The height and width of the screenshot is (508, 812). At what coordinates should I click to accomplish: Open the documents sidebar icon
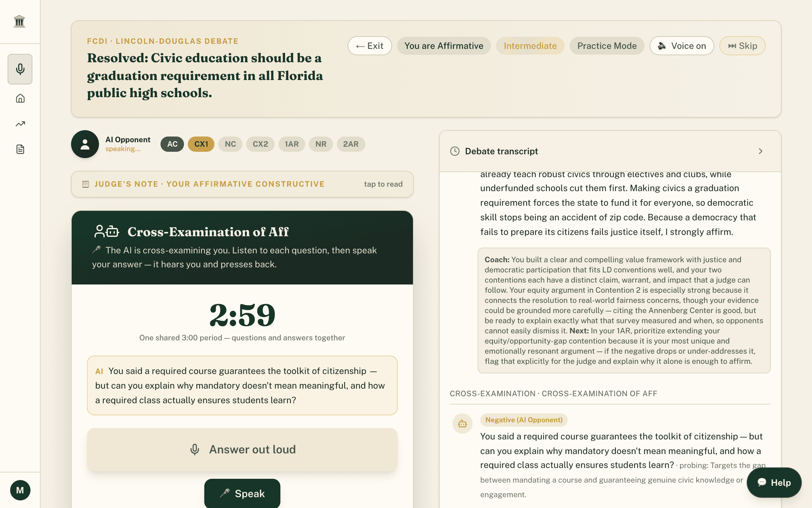pos(20,149)
